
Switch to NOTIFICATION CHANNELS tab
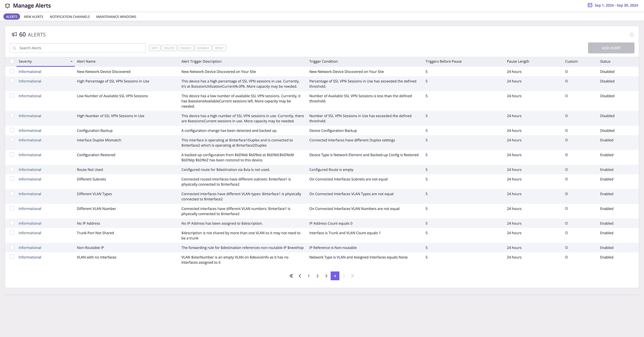point(69,17)
